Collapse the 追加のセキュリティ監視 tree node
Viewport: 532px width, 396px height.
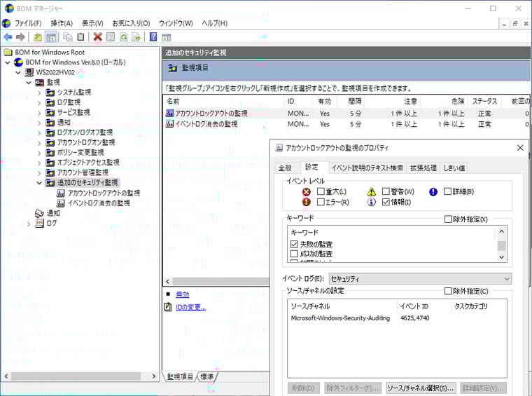[x=39, y=183]
